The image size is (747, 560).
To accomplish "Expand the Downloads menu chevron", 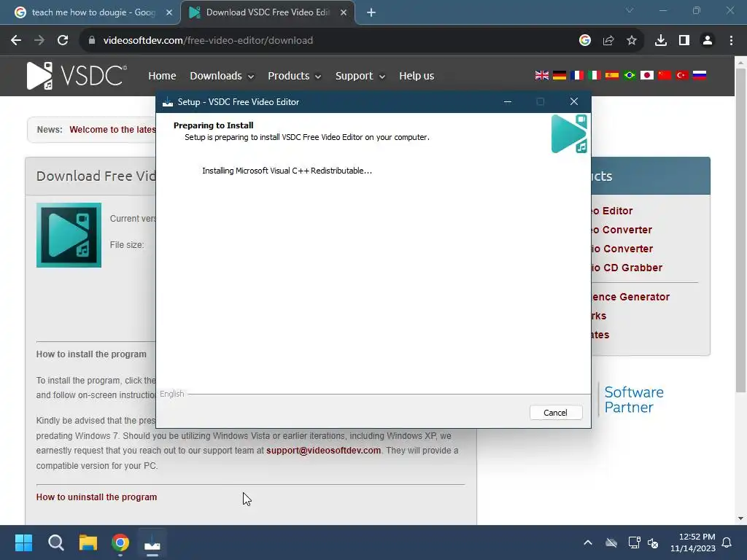I will (251, 77).
